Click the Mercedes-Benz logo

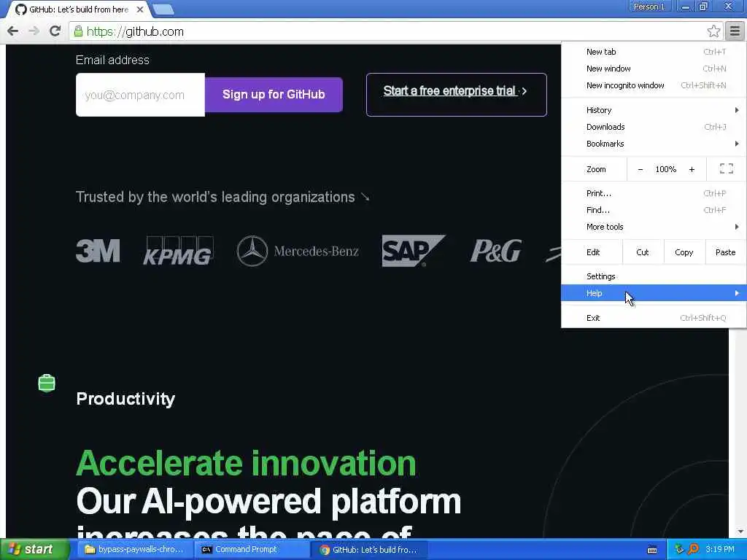298,251
